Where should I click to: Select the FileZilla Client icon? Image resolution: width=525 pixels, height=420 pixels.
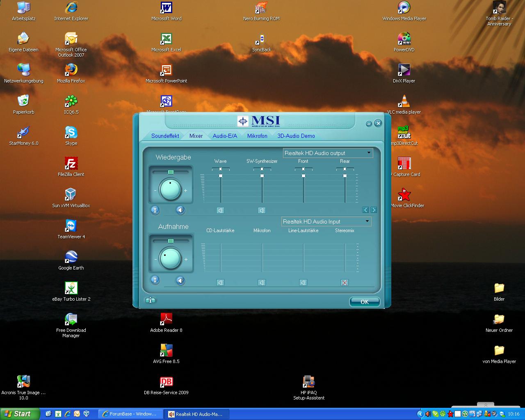tap(71, 167)
